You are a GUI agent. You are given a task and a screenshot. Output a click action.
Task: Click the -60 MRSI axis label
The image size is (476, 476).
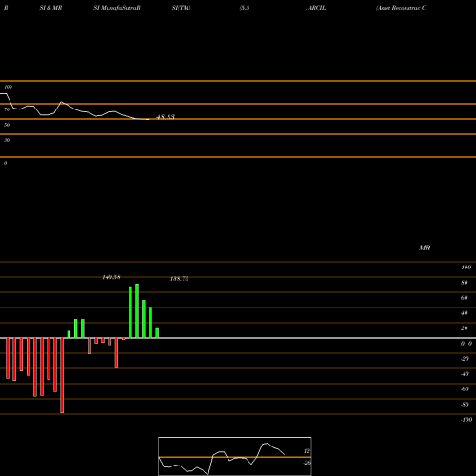(x=465, y=389)
